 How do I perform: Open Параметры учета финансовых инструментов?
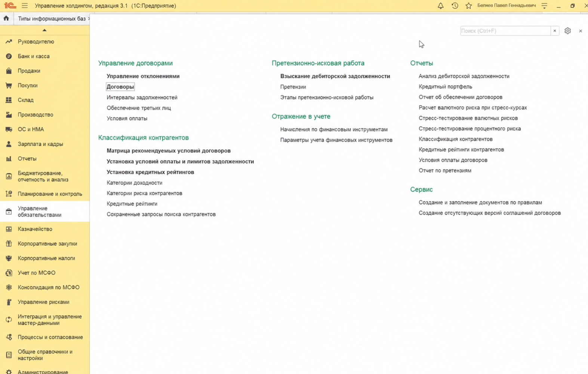336,140
